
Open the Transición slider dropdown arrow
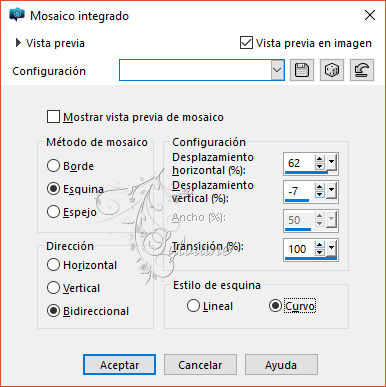331,248
